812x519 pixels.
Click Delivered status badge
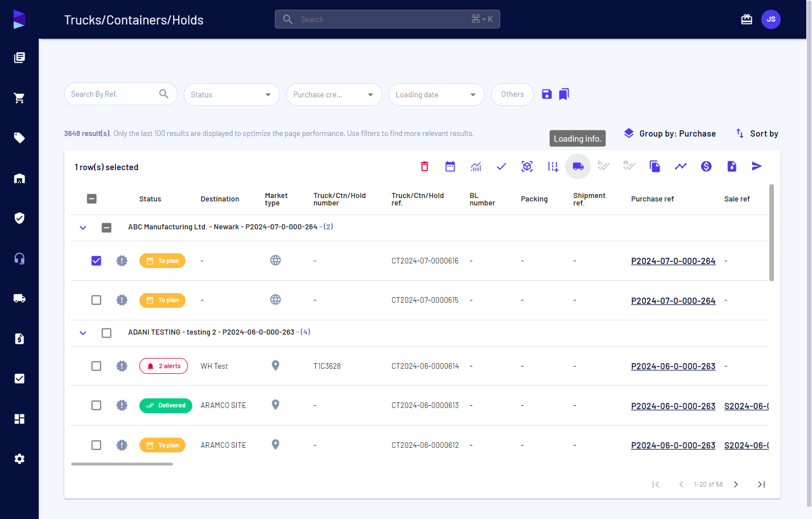(x=166, y=405)
